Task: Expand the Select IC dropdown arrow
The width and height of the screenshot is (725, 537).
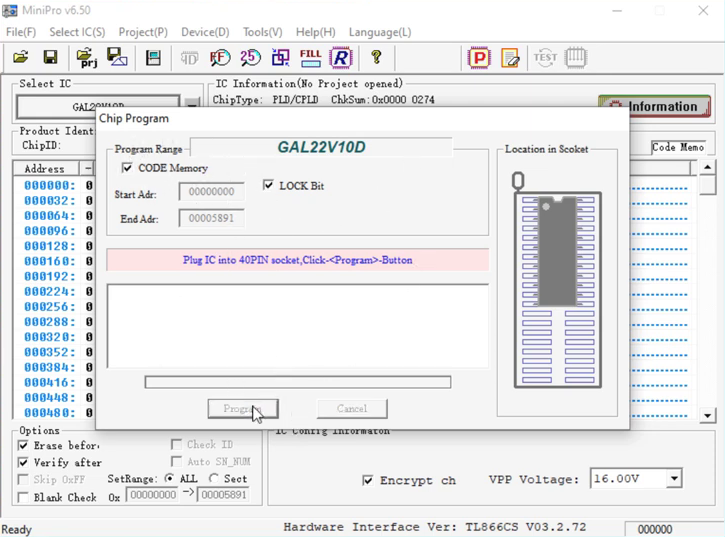Action: pos(192,104)
